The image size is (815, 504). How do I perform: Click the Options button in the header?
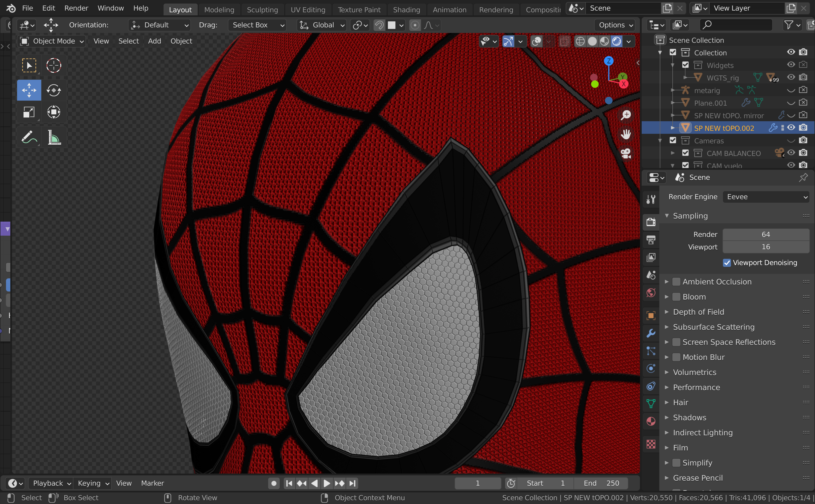click(615, 25)
